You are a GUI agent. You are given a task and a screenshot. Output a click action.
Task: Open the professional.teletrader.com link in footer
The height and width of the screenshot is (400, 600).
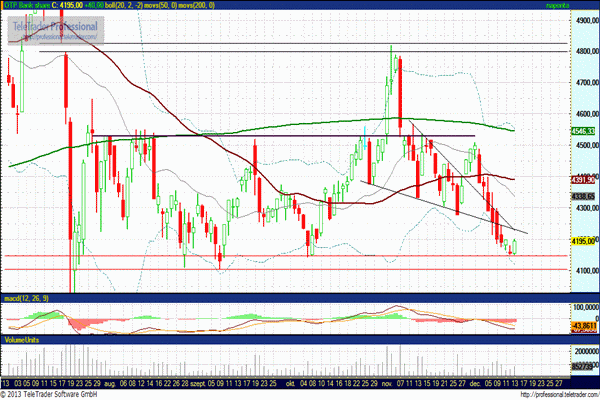pos(559,394)
